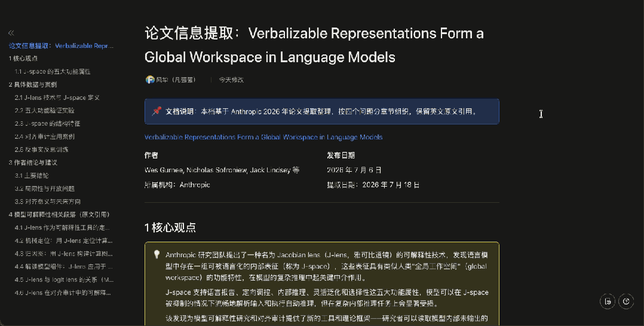The width and height of the screenshot is (644, 326).
Task: Click the authors cell Wes Gurnee, Nicholas Sofroniew
Action: (x=222, y=170)
